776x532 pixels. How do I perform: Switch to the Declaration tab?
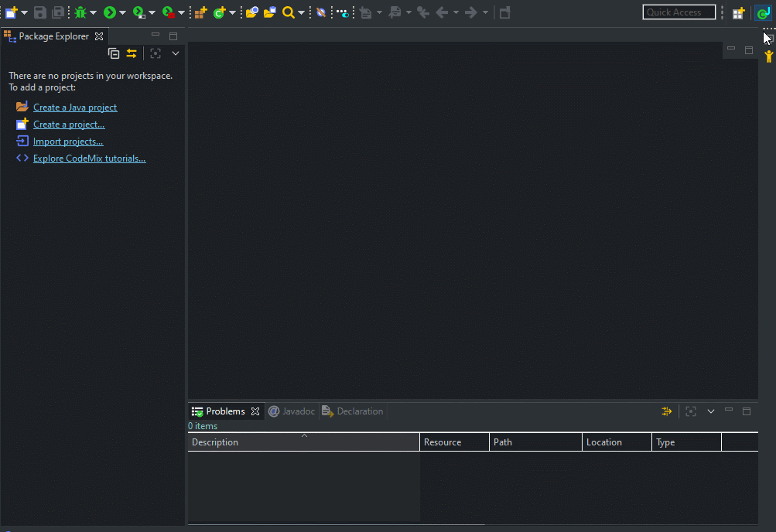point(354,411)
